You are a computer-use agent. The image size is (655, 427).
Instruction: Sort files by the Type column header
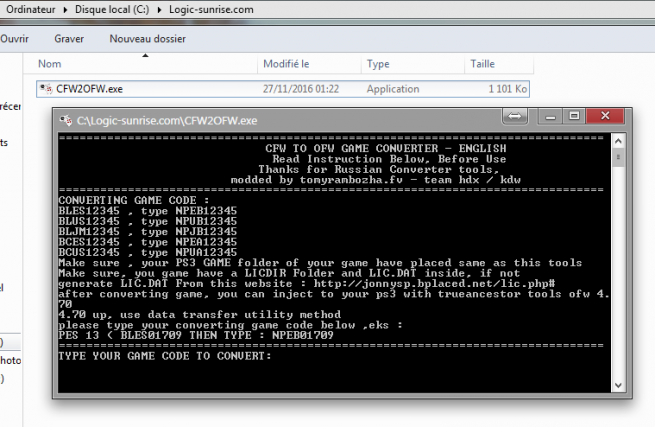click(x=378, y=64)
